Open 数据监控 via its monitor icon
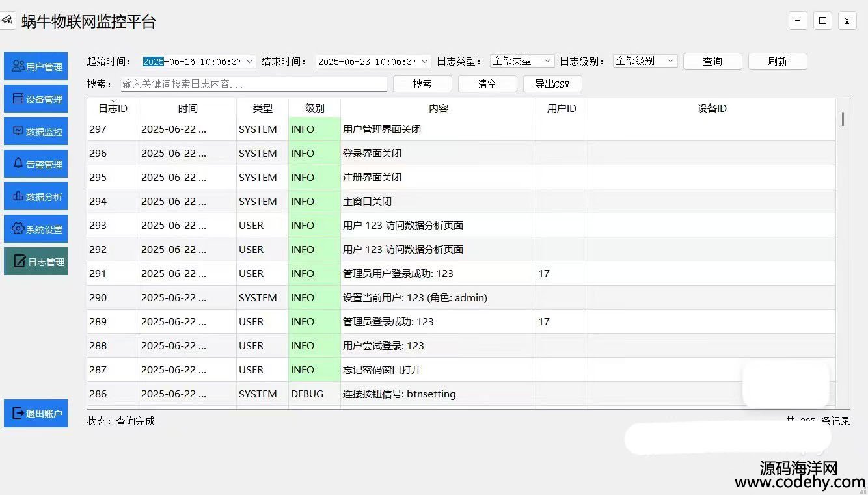The height and width of the screenshot is (495, 868). [x=18, y=131]
